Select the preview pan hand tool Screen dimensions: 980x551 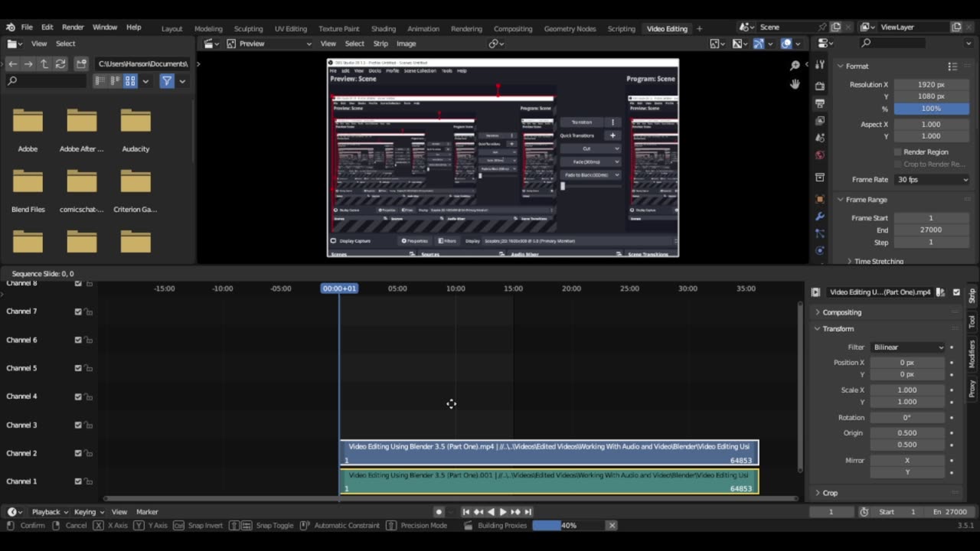pos(795,84)
